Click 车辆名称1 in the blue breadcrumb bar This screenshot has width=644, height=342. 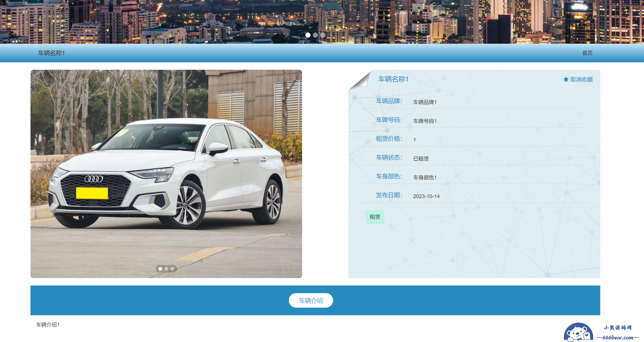[x=51, y=53]
